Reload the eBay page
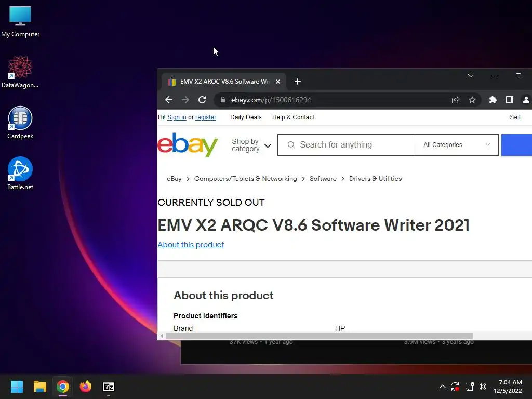 tap(202, 100)
